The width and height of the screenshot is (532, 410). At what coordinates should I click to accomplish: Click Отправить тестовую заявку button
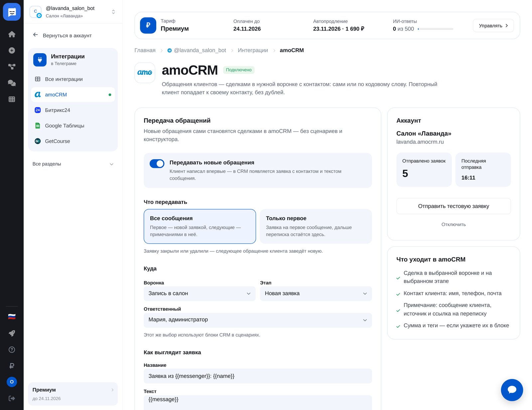[454, 206]
